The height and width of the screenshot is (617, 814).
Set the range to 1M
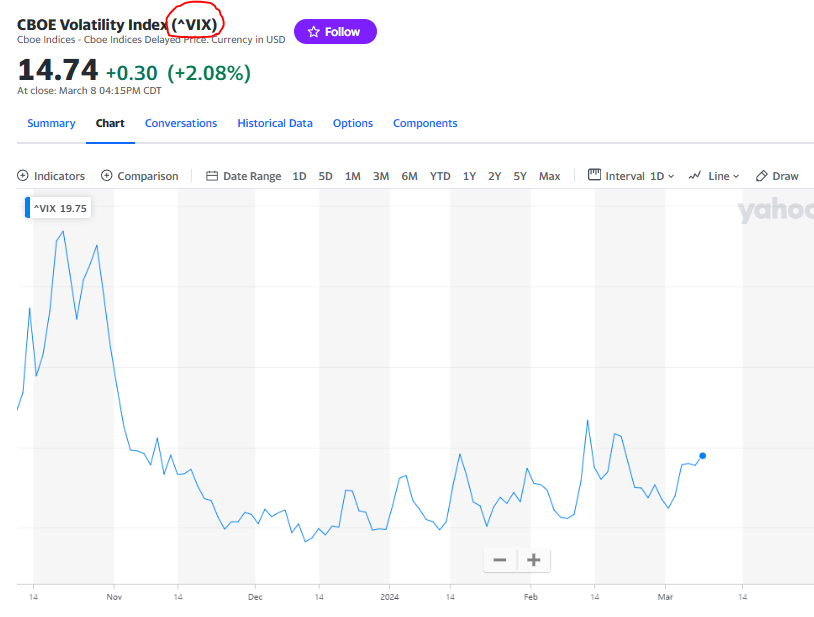tap(353, 176)
